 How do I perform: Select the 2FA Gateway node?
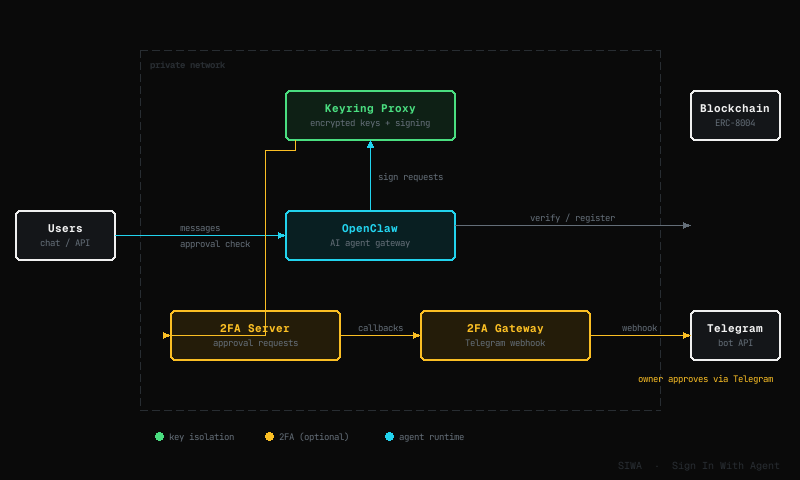coord(505,335)
